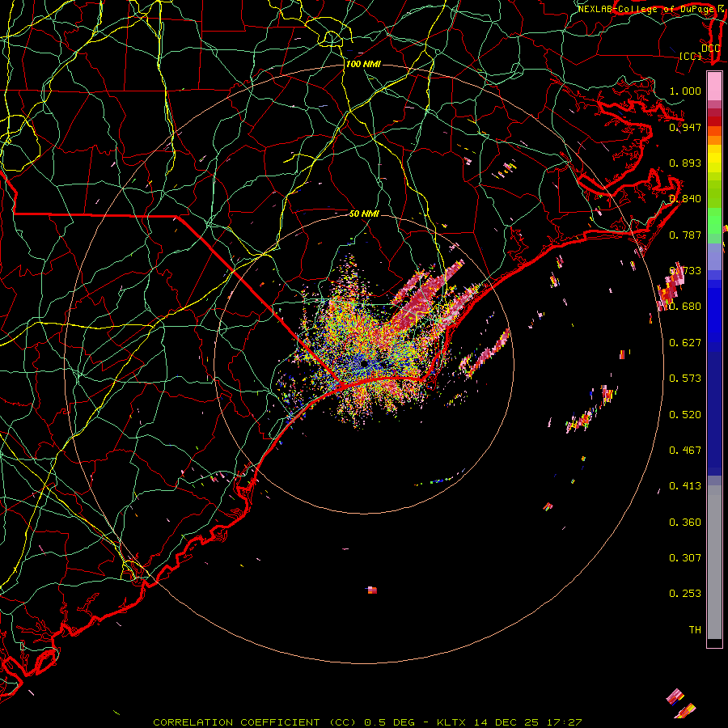
Task: Pick the gray color segment near 0.307
Action: (714, 562)
